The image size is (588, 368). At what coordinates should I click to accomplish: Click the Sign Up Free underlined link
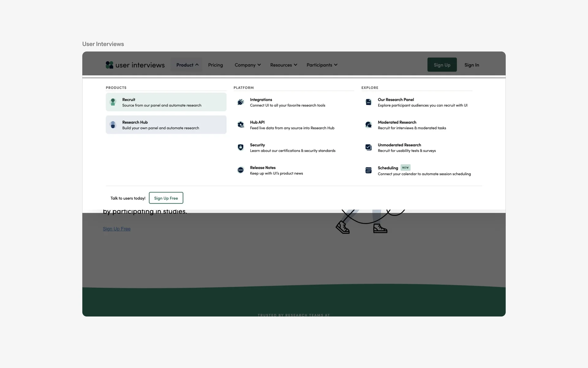[x=116, y=229]
